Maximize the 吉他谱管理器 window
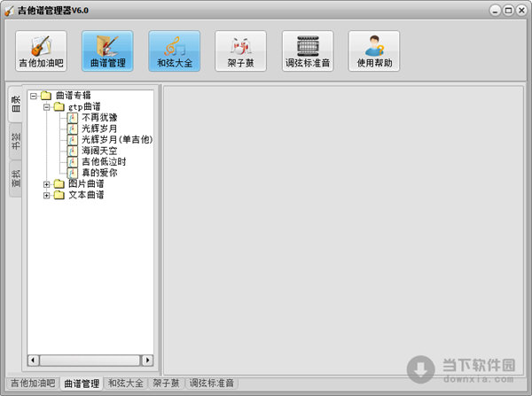Image resolution: width=532 pixels, height=396 pixels. [508, 11]
